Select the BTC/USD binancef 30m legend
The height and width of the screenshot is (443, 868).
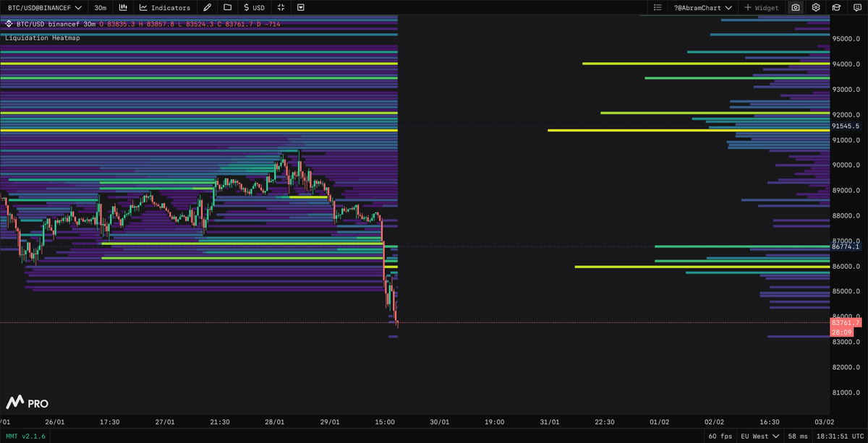coord(55,24)
